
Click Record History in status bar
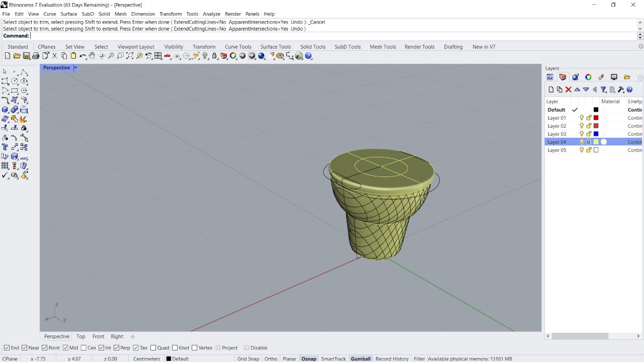392,358
